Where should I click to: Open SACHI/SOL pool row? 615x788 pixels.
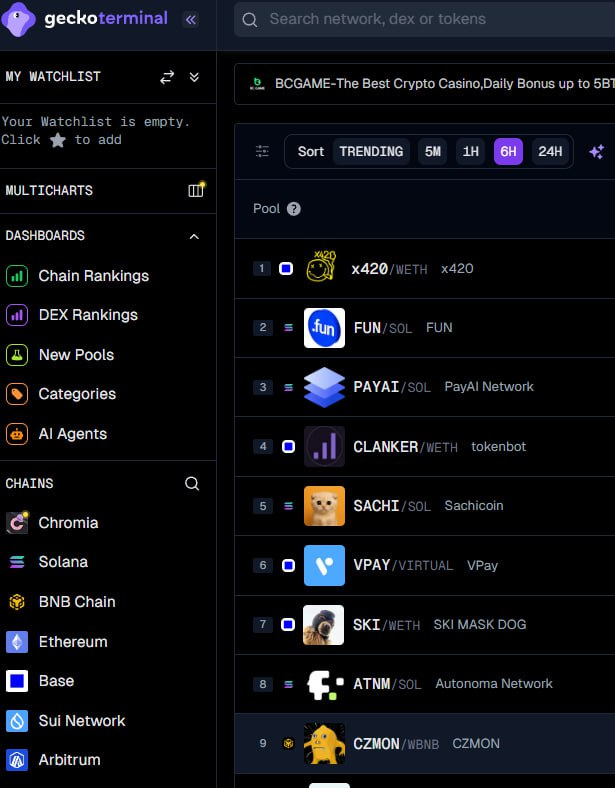pos(425,506)
